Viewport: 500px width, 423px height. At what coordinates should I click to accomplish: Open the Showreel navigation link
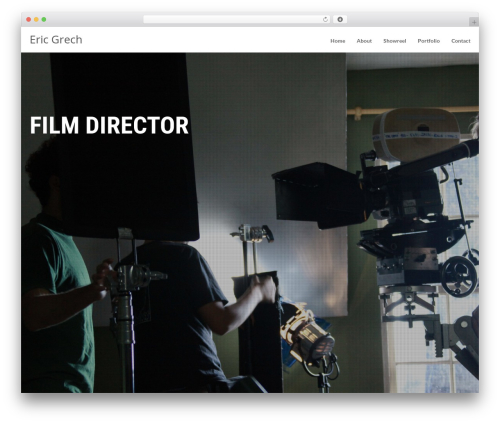pyautogui.click(x=394, y=41)
